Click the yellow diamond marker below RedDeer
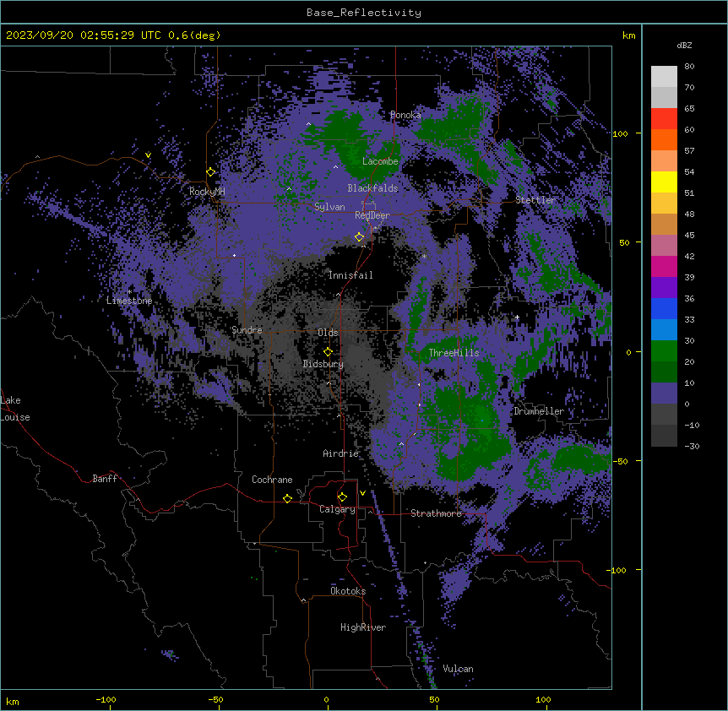The image size is (728, 711). pos(360,237)
